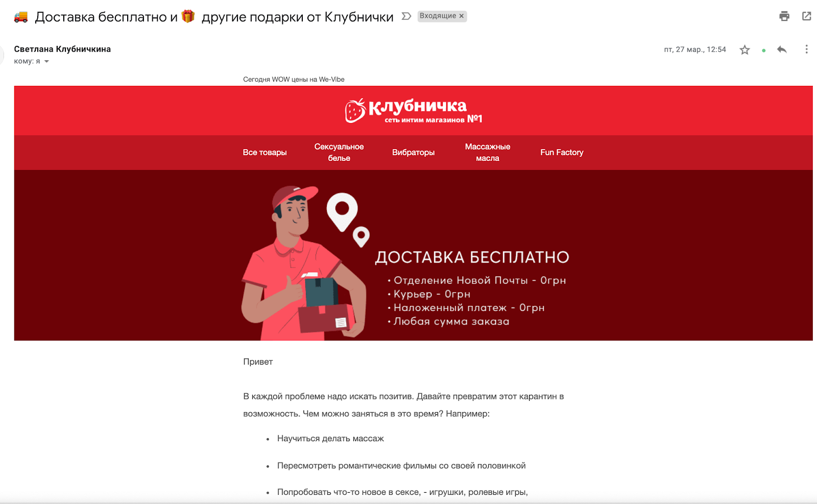Remove the Входящие label with x
Image resolution: width=817 pixels, height=504 pixels.
[x=462, y=16]
